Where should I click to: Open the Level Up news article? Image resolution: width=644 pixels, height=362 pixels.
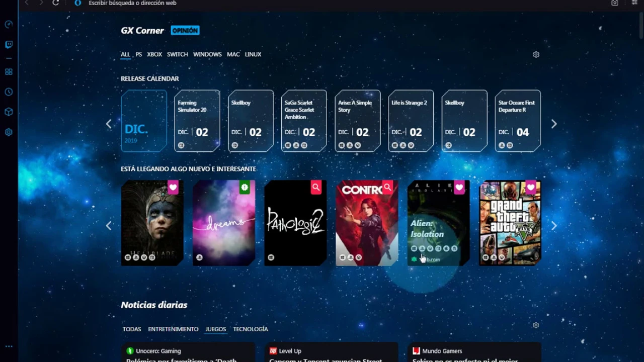[331, 352]
